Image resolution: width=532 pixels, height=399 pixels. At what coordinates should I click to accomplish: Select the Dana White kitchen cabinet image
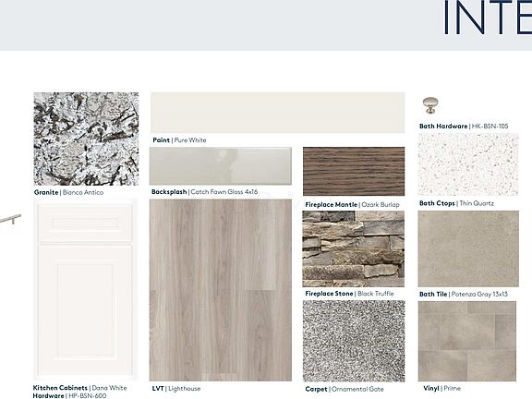pyautogui.click(x=86, y=290)
